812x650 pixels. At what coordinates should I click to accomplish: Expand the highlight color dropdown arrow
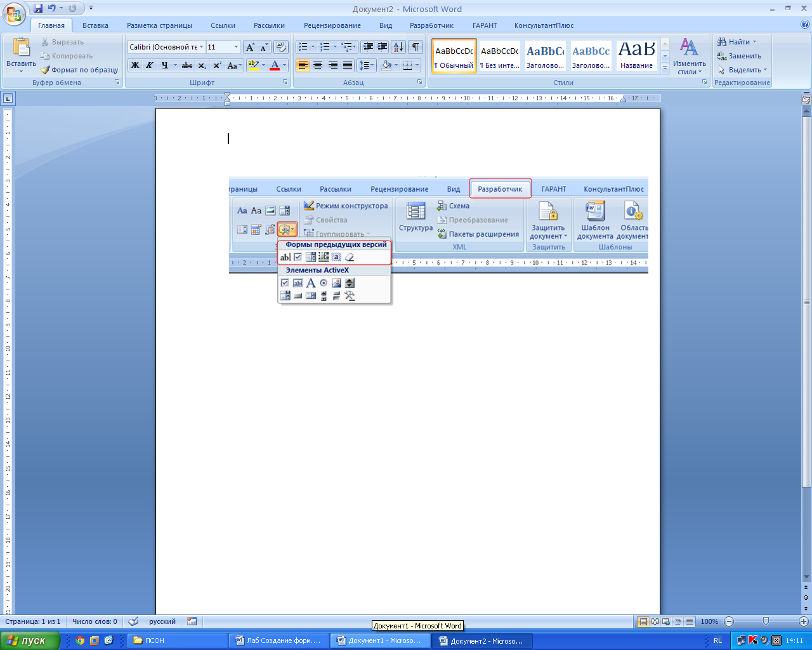(x=263, y=65)
